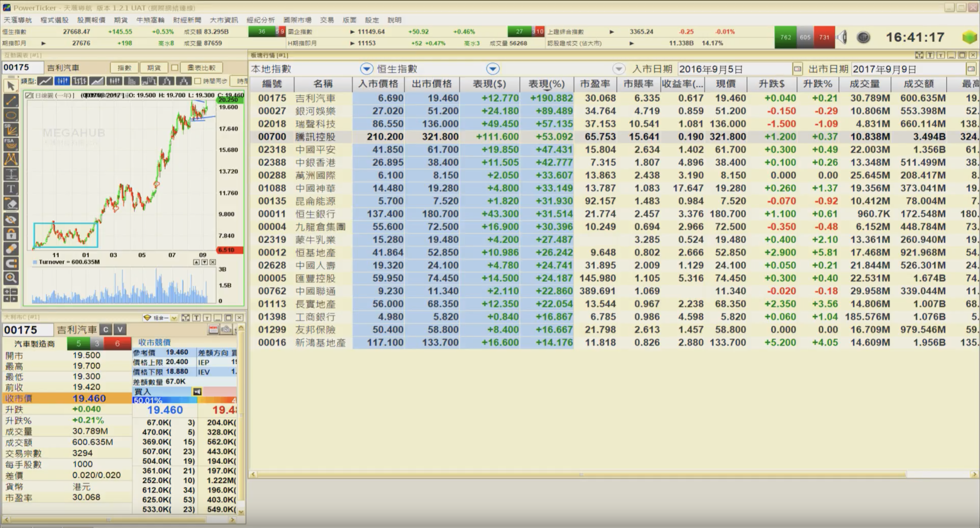The image size is (980, 528).
Task: Toggle the chart expand box near 日線圖
Action: (x=28, y=95)
